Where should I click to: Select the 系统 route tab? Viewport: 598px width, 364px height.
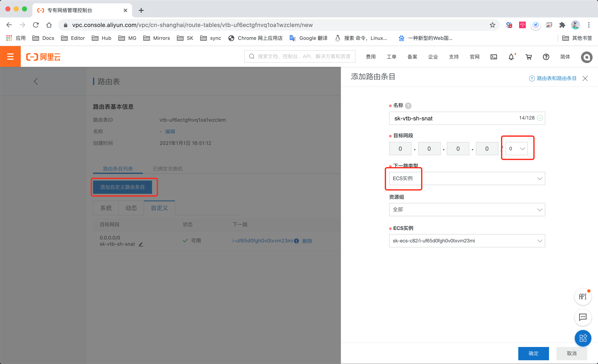click(x=106, y=208)
